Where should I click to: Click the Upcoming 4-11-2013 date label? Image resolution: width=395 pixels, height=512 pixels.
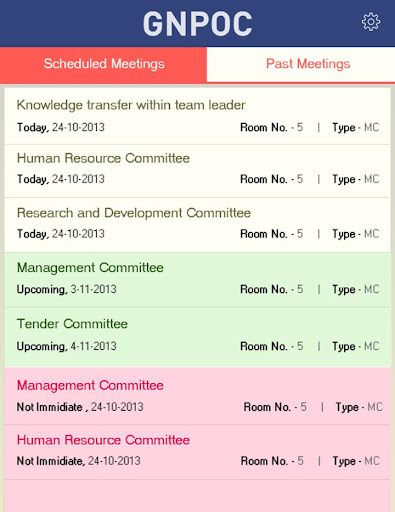pyautogui.click(x=67, y=346)
